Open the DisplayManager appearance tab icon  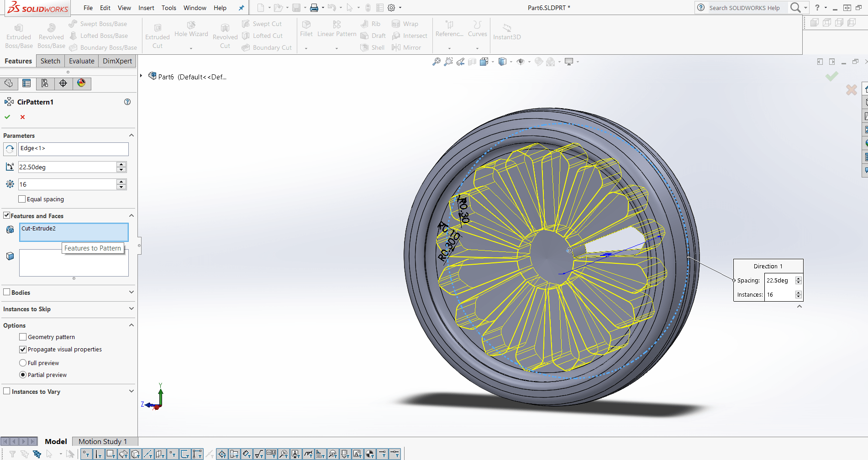[81, 83]
